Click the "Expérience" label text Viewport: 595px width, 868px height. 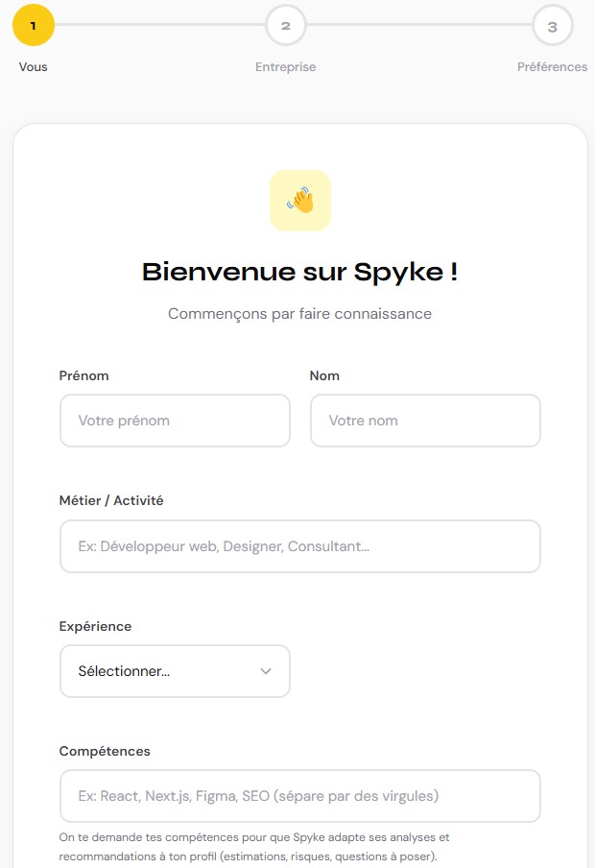coord(96,626)
